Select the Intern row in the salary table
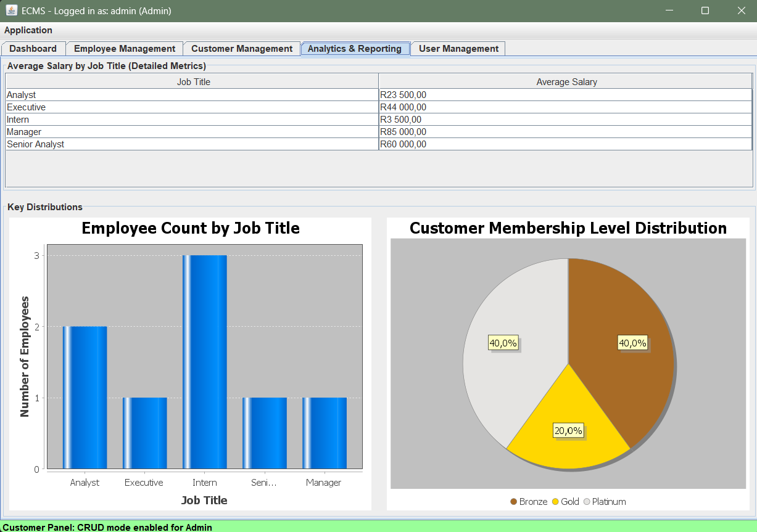757x532 pixels. tap(185, 119)
